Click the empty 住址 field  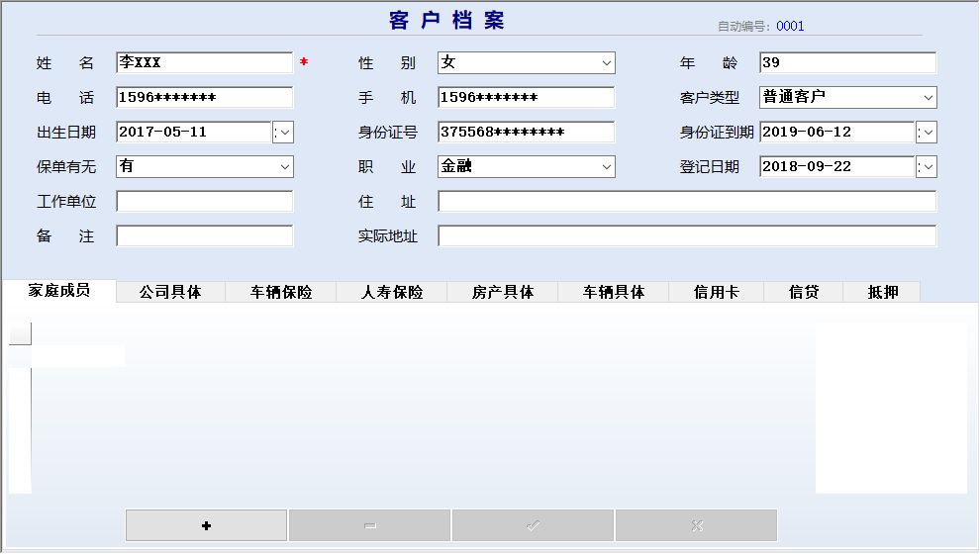[687, 201]
